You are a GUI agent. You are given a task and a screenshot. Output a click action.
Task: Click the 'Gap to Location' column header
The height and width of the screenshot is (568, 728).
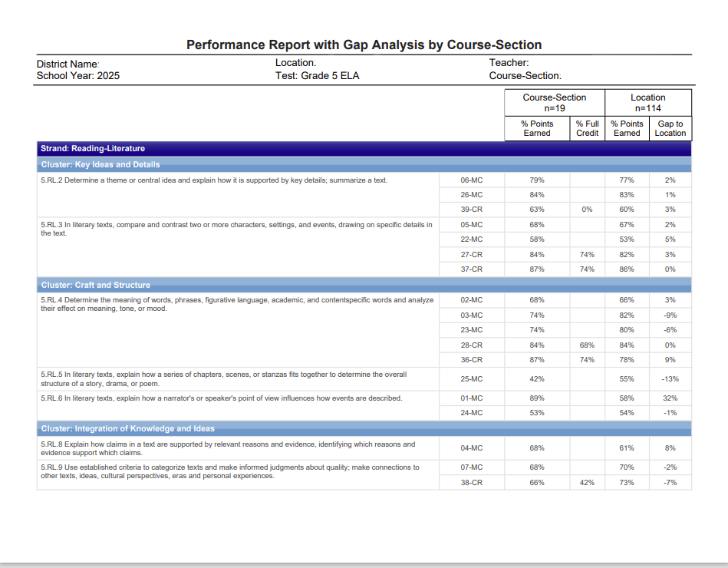(x=670, y=128)
